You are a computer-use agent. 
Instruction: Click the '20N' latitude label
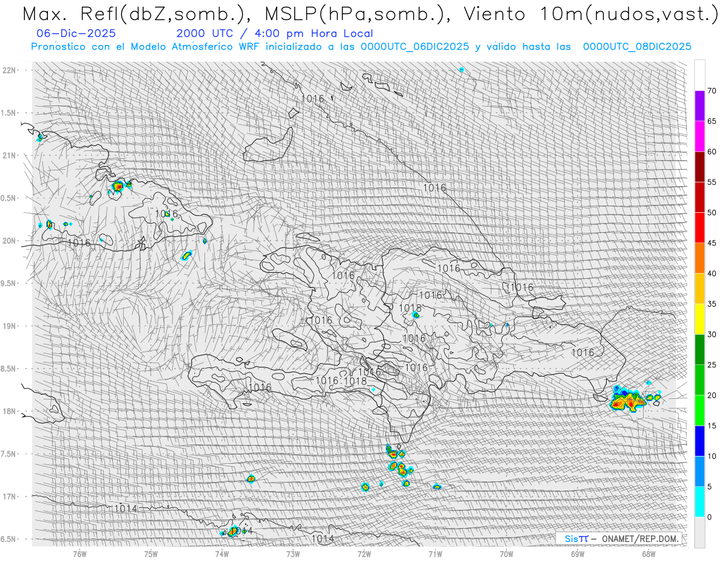(8, 241)
